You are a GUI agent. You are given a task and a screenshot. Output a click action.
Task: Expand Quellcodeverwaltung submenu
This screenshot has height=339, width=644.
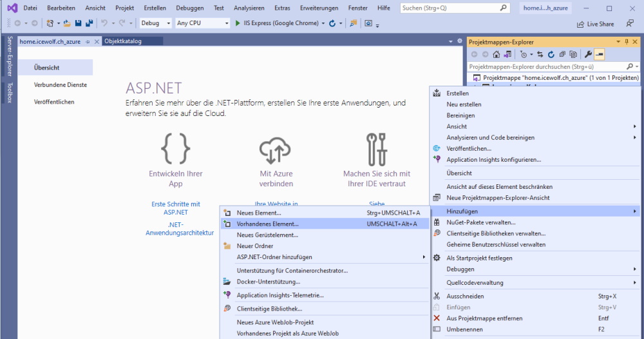pyautogui.click(x=634, y=283)
